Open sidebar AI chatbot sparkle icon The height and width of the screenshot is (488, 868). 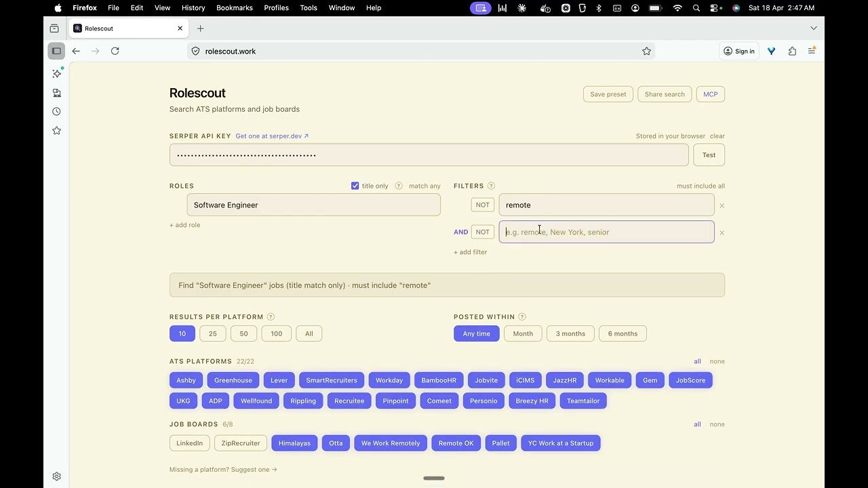point(57,73)
